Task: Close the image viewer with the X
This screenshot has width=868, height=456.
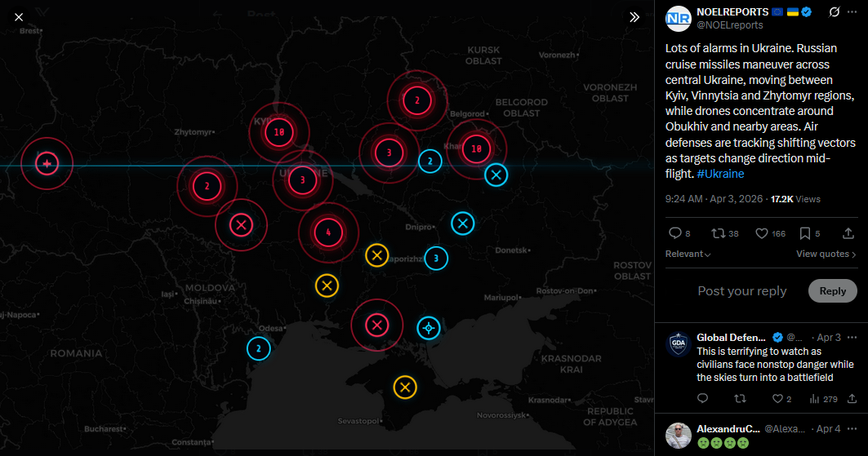Action: point(19,17)
